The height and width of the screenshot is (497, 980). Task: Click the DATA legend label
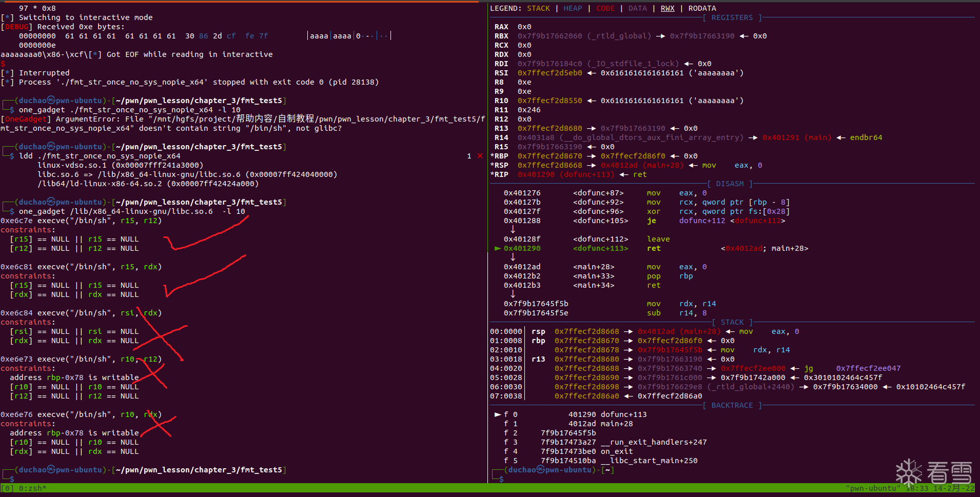pyautogui.click(x=637, y=8)
